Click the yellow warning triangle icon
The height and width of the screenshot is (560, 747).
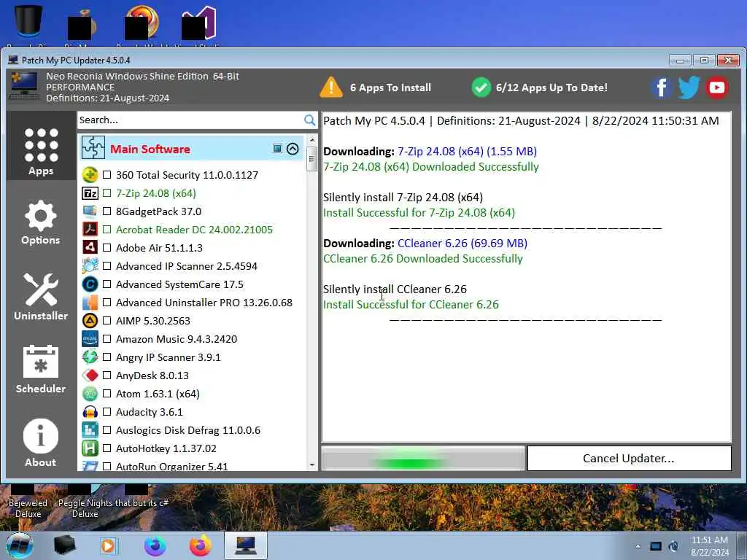(331, 87)
